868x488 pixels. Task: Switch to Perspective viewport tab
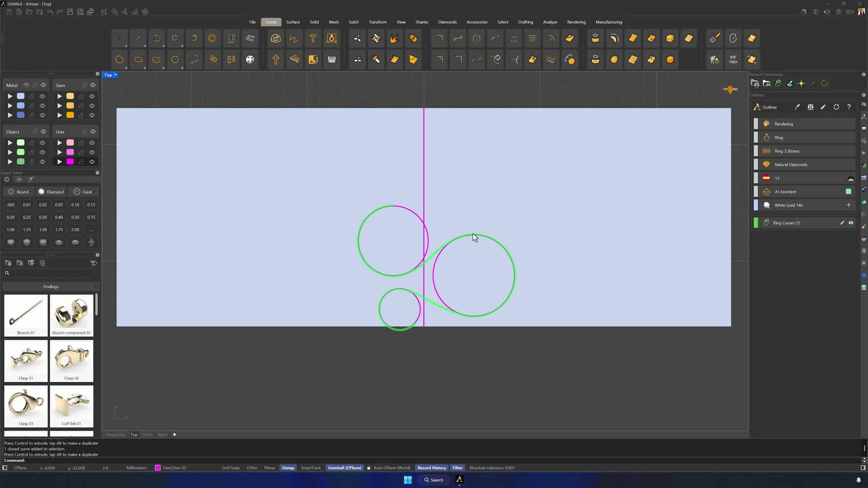tap(115, 435)
